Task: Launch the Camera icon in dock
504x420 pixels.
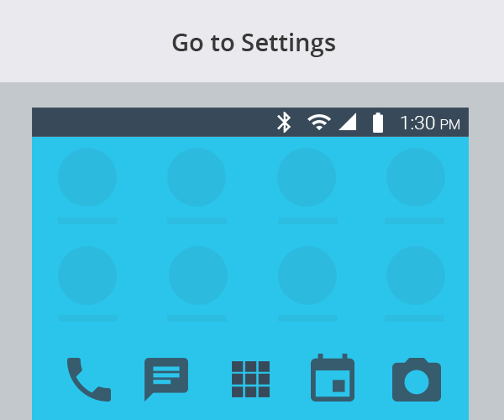Action: click(417, 380)
